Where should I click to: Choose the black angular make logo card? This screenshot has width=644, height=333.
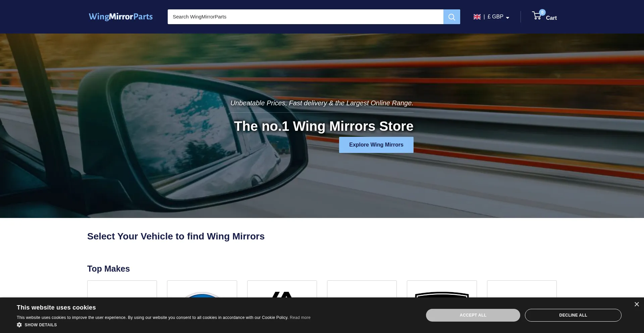pyautogui.click(x=282, y=292)
